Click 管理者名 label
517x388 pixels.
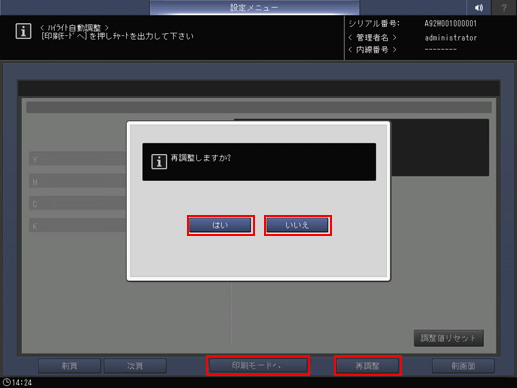372,38
